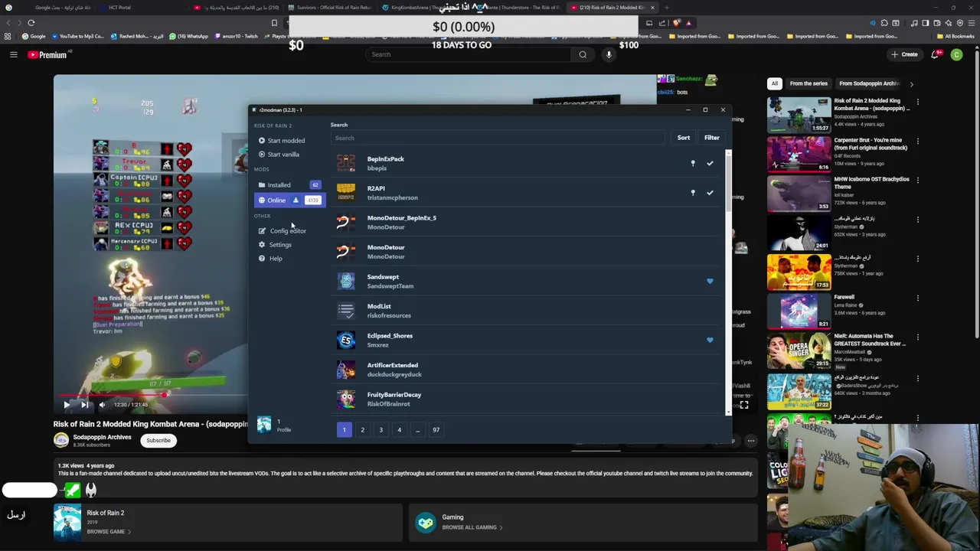Open more options for Carpenter Brut video
Viewport: 980px width, 551px height.
pyautogui.click(x=917, y=141)
